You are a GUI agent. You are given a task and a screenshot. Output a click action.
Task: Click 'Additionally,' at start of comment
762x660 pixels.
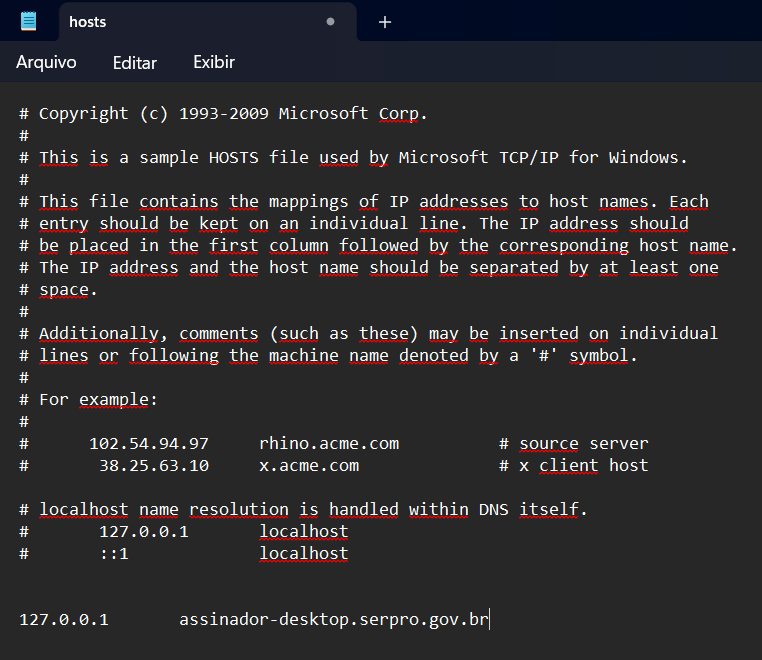point(104,334)
